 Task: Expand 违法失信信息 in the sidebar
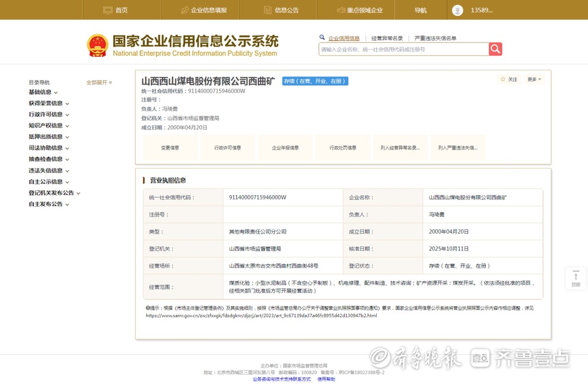point(49,171)
